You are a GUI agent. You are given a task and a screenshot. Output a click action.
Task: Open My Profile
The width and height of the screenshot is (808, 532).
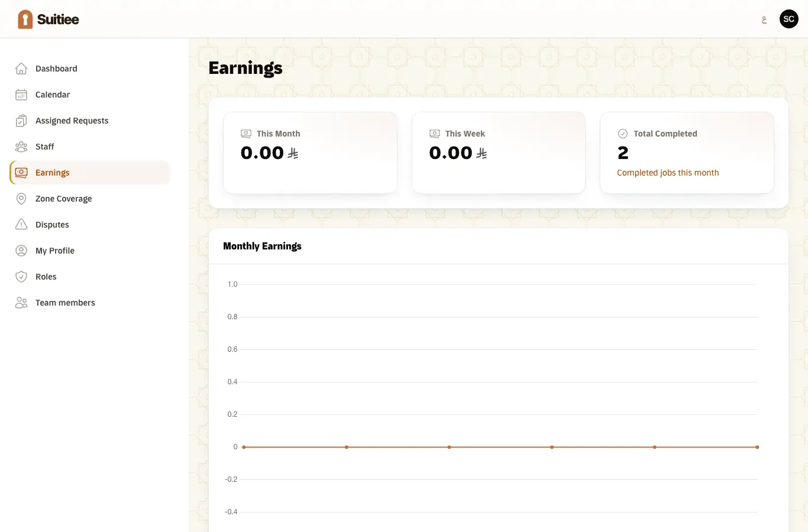click(90, 251)
